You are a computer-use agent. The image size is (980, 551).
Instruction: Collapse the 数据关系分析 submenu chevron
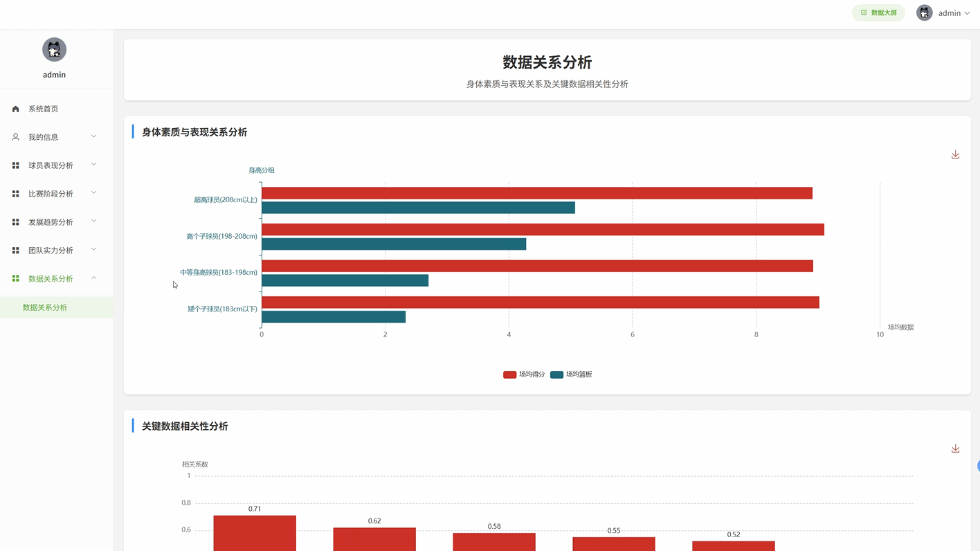[94, 278]
